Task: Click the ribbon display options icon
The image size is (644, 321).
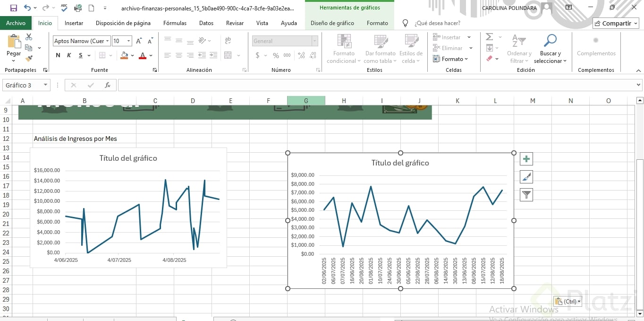Action: (568, 8)
